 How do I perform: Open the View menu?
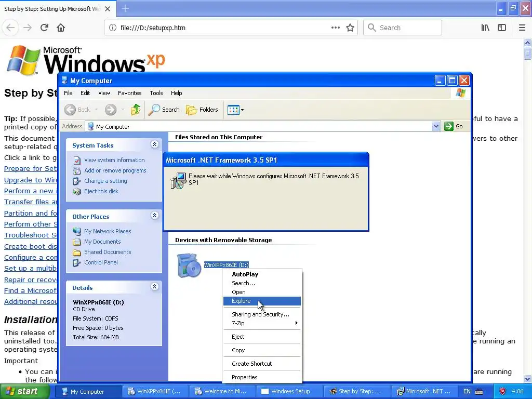tap(104, 93)
